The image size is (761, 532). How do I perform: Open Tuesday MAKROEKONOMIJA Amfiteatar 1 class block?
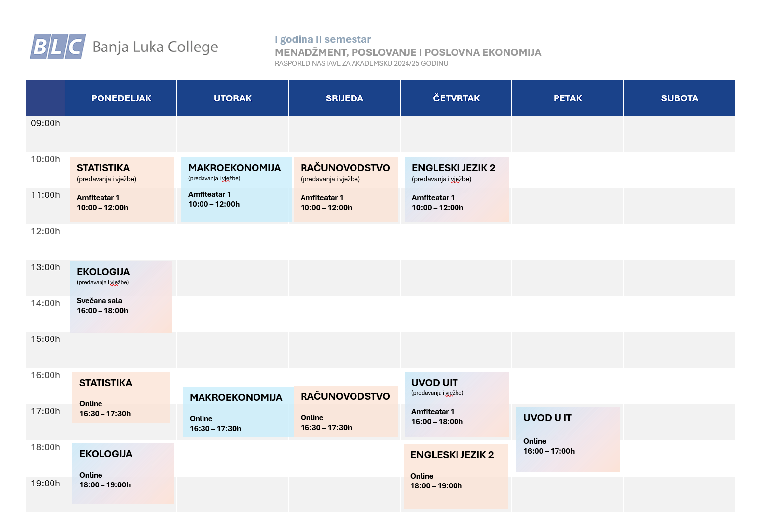[236, 190]
